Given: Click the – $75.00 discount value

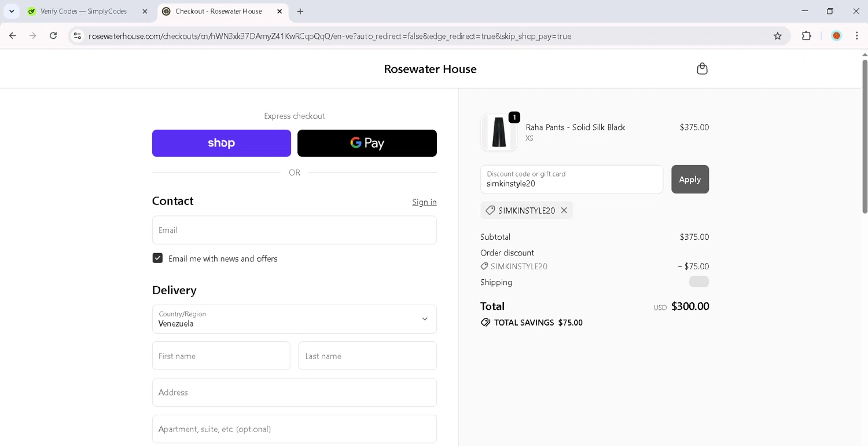Looking at the screenshot, I should [693, 266].
